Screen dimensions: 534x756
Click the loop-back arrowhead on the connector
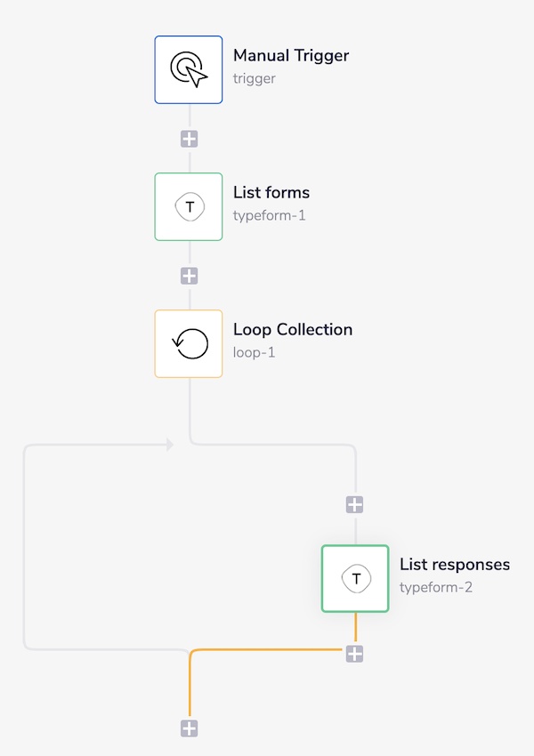click(x=169, y=444)
